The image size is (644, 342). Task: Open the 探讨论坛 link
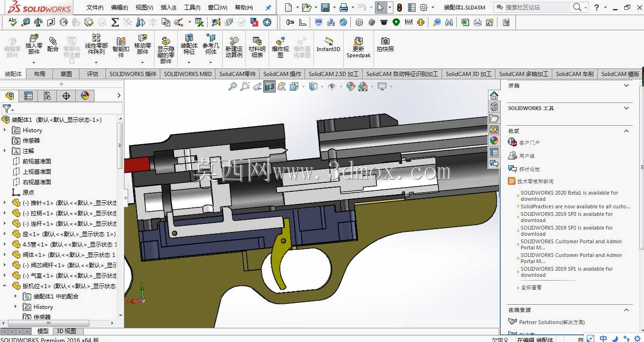coord(529,169)
